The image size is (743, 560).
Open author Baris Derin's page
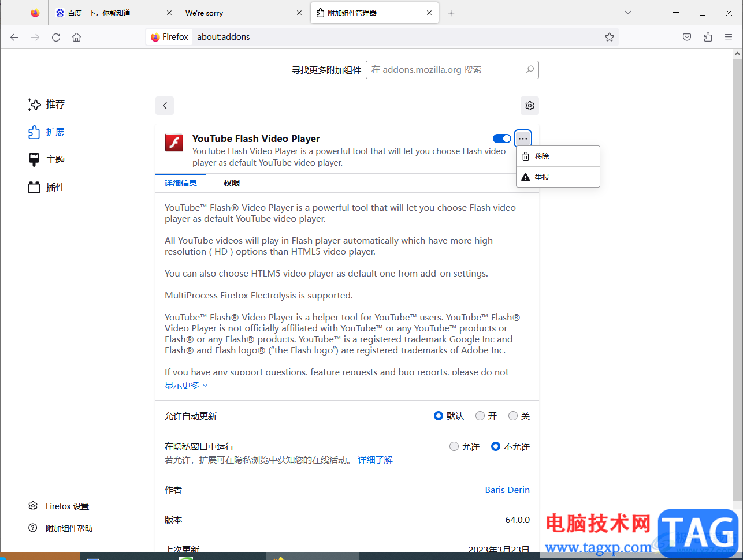pyautogui.click(x=507, y=490)
